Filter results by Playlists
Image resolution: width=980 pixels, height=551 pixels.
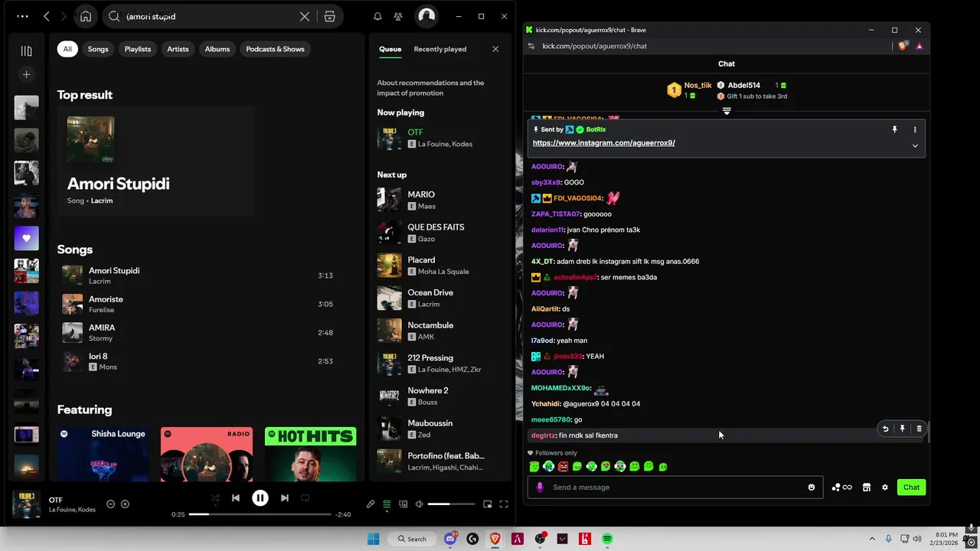138,49
